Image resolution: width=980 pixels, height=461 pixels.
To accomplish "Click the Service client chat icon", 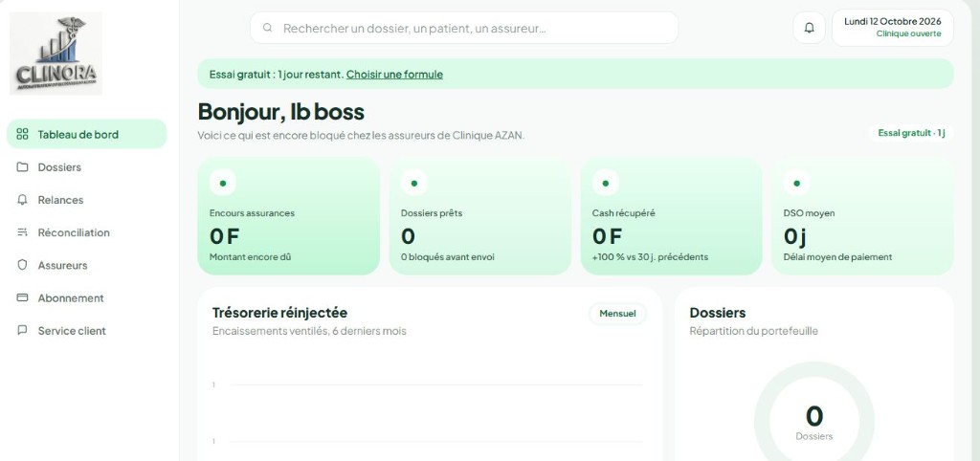I will (23, 330).
